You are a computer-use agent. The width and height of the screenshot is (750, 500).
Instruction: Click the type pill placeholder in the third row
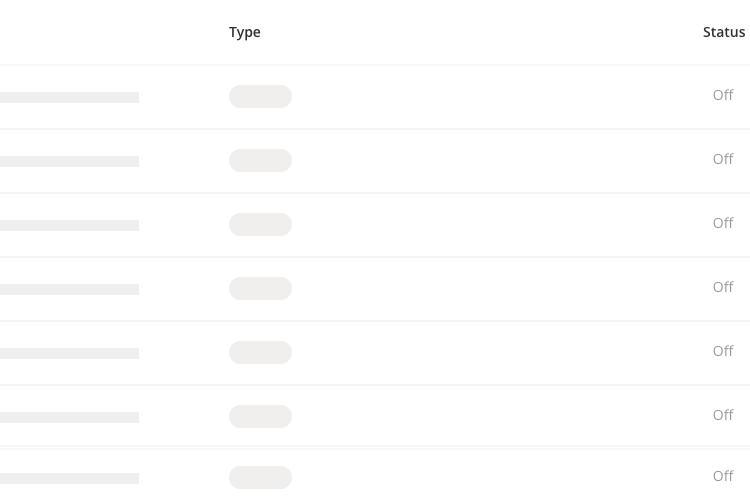[x=260, y=224]
